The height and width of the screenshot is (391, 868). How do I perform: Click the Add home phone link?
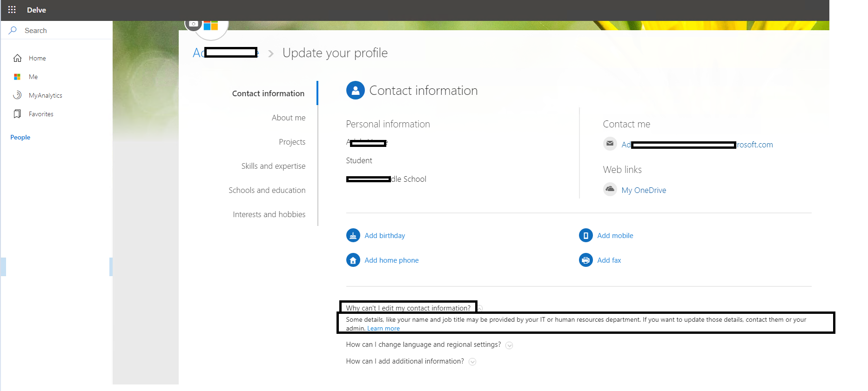[x=391, y=260]
